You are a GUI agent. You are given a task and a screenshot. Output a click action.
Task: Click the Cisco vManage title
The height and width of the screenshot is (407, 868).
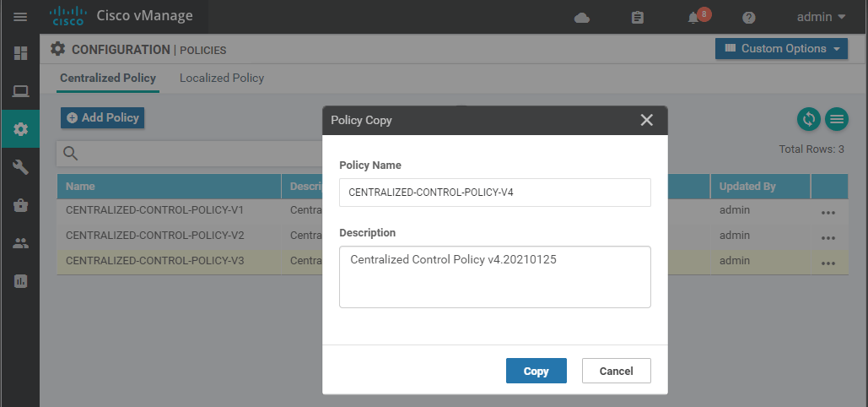(x=144, y=15)
